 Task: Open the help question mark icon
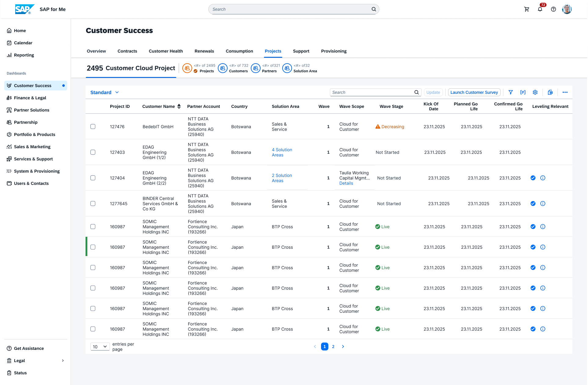(x=553, y=9)
